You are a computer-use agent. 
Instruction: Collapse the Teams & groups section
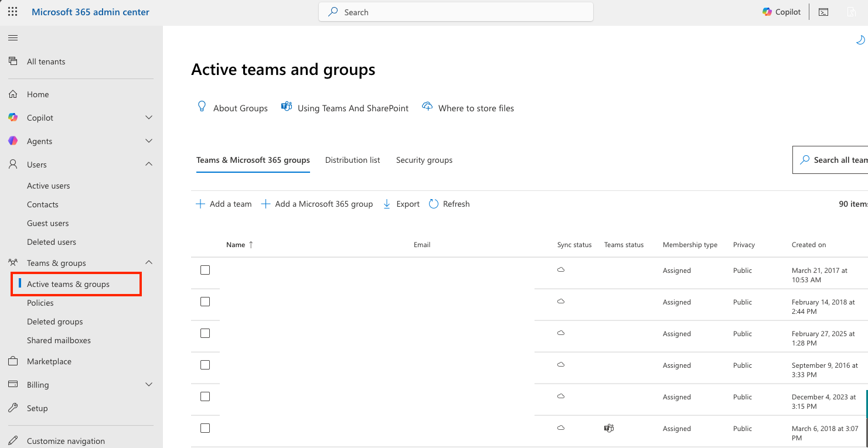coord(148,262)
